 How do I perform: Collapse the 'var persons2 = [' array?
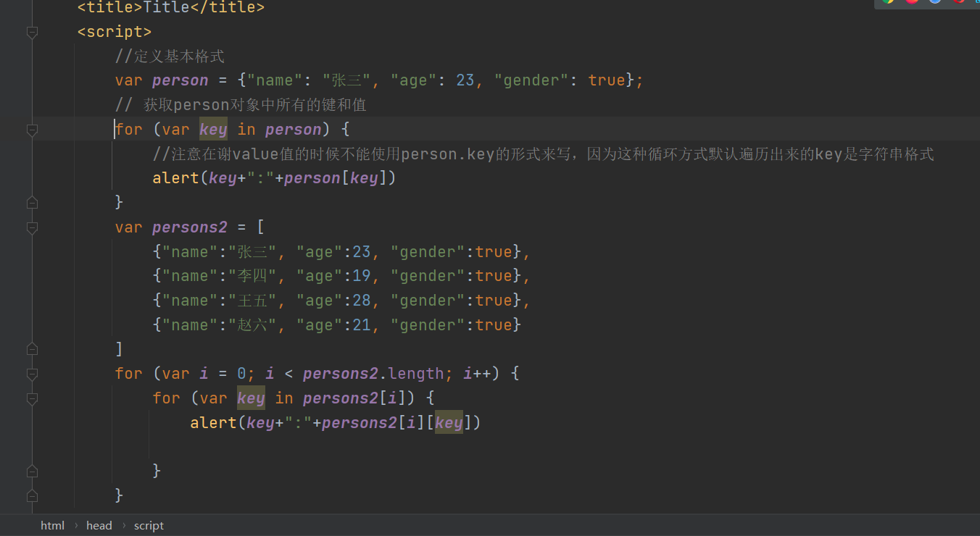[31, 227]
